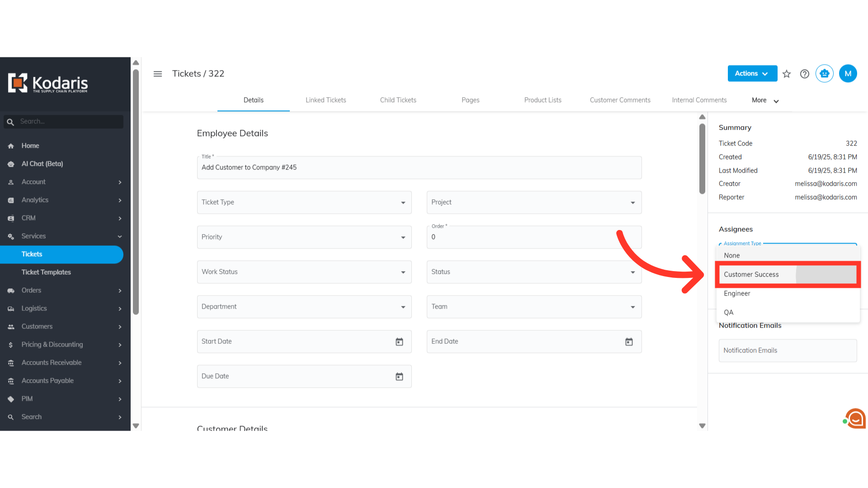This screenshot has width=868, height=488.
Task: Open the user profile avatar M
Action: tap(848, 74)
